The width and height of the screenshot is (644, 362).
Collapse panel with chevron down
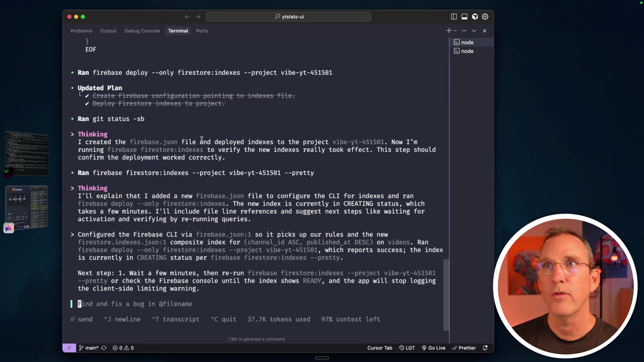474,31
